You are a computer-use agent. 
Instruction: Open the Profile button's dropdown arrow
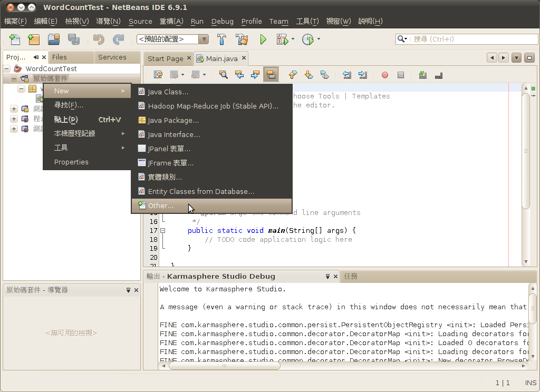coord(319,39)
